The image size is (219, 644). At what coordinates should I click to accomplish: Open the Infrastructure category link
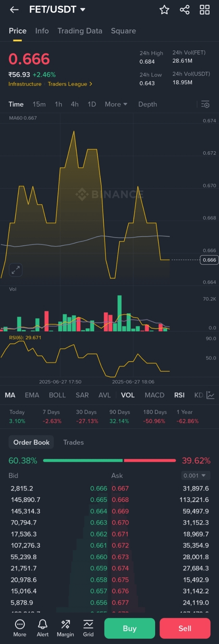(25, 84)
